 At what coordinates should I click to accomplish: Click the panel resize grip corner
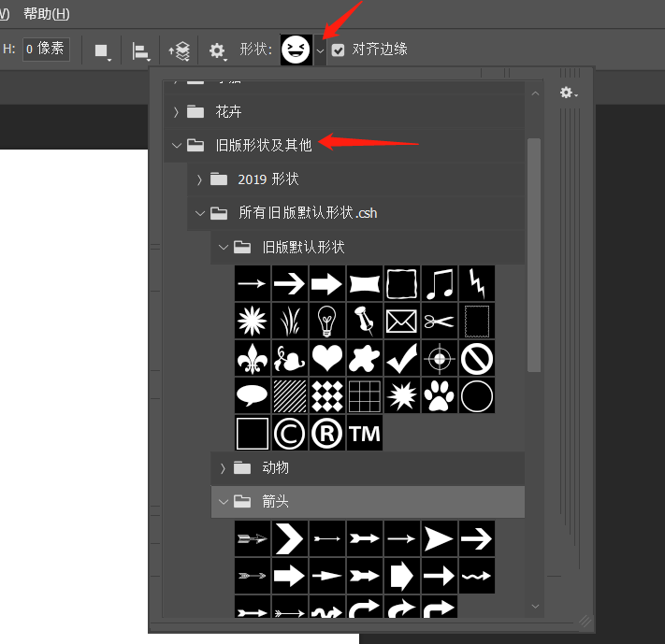tap(585, 622)
